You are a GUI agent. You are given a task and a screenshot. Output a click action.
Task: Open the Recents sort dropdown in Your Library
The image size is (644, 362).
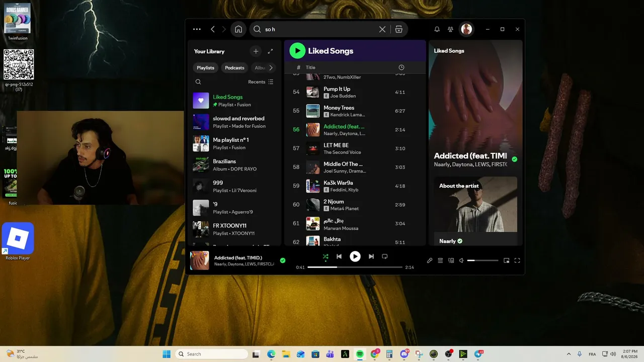(x=261, y=82)
